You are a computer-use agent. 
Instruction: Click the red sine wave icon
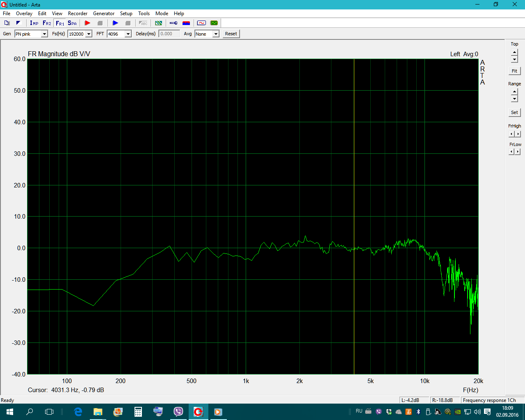pos(201,23)
